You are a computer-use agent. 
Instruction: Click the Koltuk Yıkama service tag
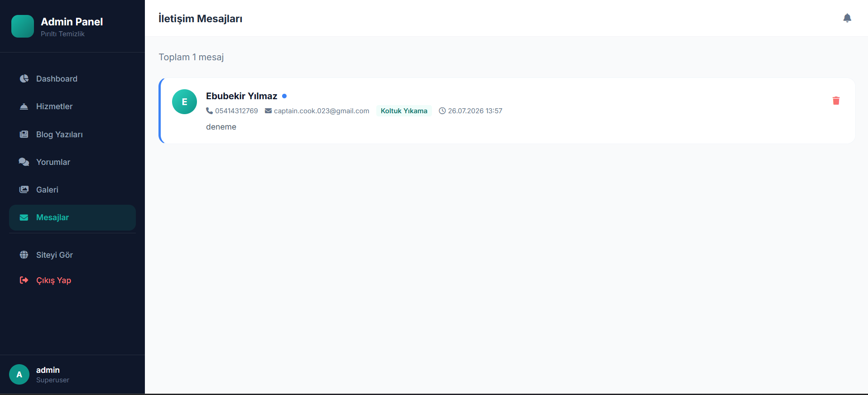click(404, 111)
